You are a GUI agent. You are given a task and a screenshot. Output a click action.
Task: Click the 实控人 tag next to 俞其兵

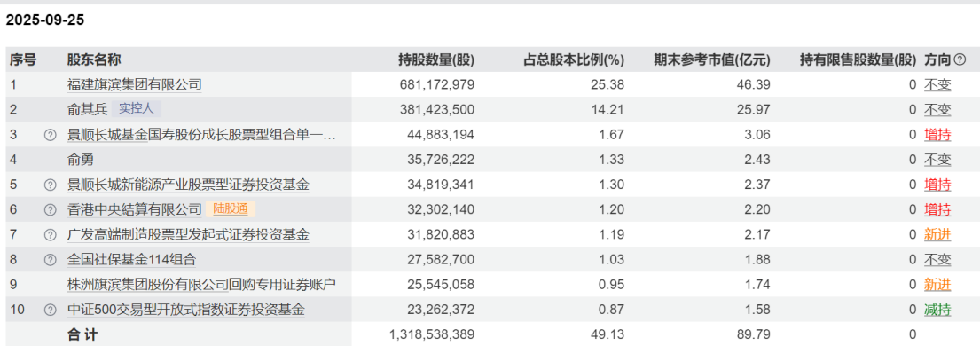[137, 109]
